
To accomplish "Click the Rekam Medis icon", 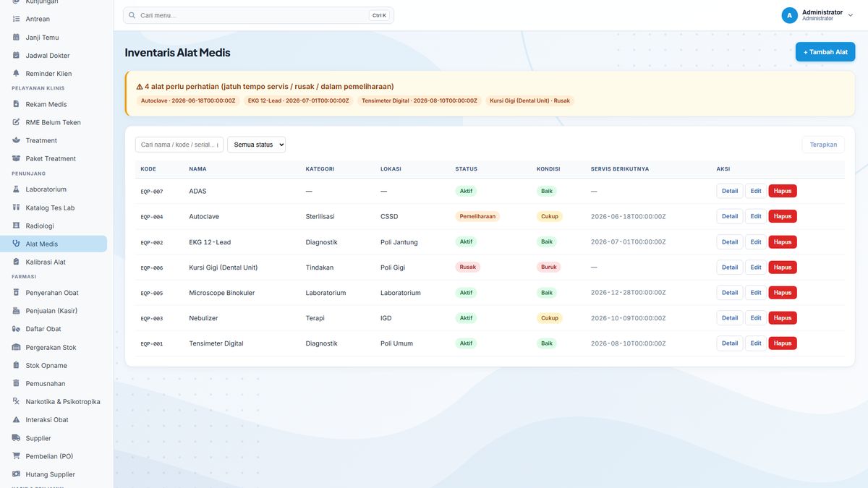I will coord(17,104).
